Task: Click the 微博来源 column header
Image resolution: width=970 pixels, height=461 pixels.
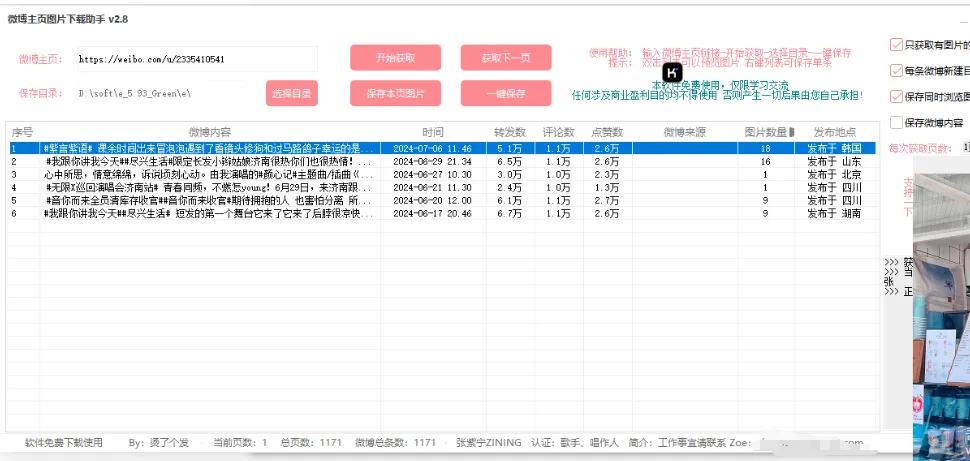Action: click(x=685, y=132)
